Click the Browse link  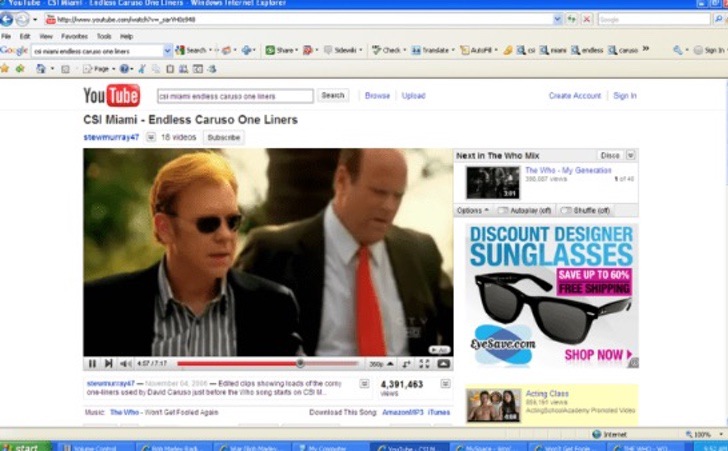click(377, 95)
